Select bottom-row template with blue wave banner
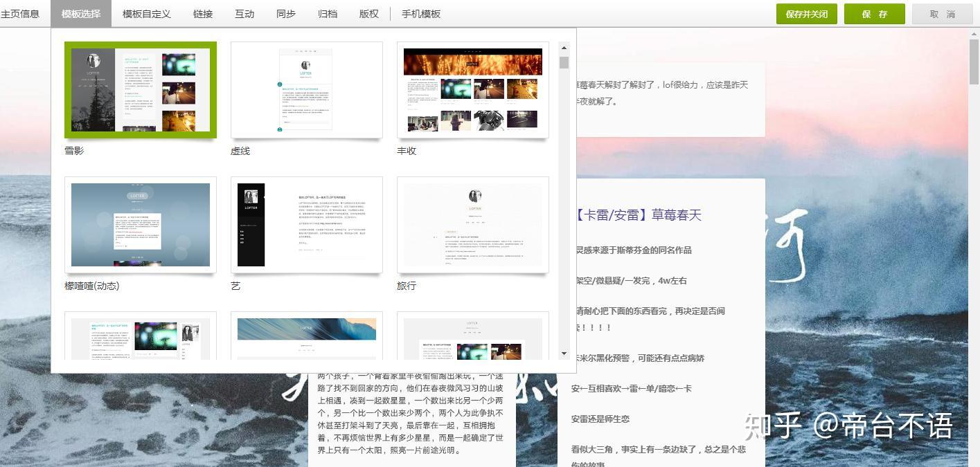The width and height of the screenshot is (980, 467). click(307, 336)
